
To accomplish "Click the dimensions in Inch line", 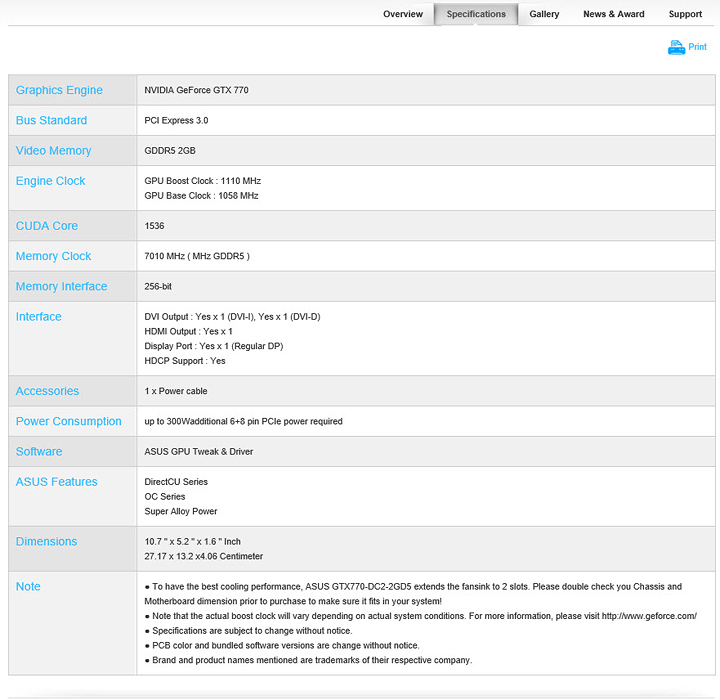I will tap(192, 542).
